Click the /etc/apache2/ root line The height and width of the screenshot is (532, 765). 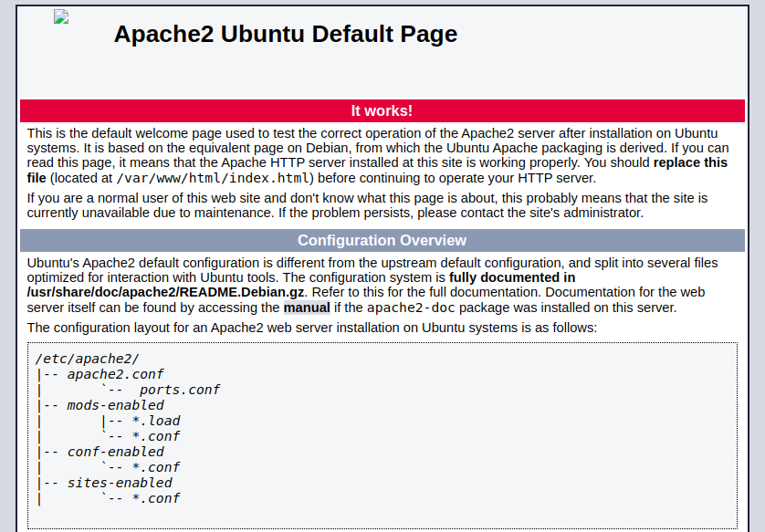click(x=87, y=359)
